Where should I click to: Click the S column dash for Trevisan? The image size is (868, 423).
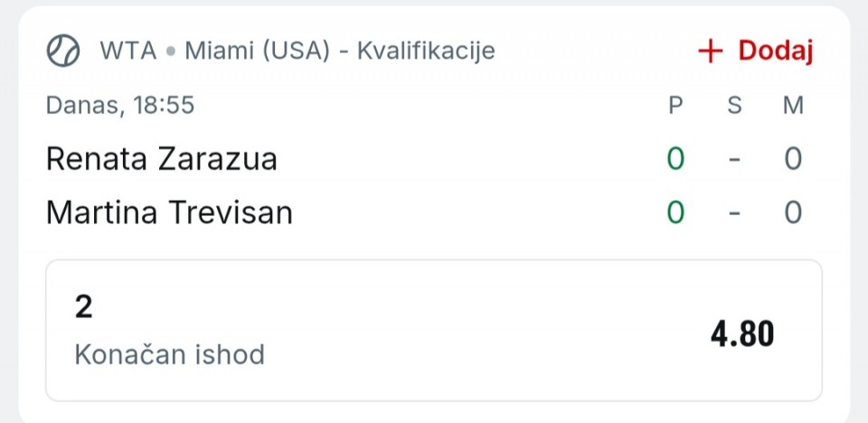click(x=734, y=214)
